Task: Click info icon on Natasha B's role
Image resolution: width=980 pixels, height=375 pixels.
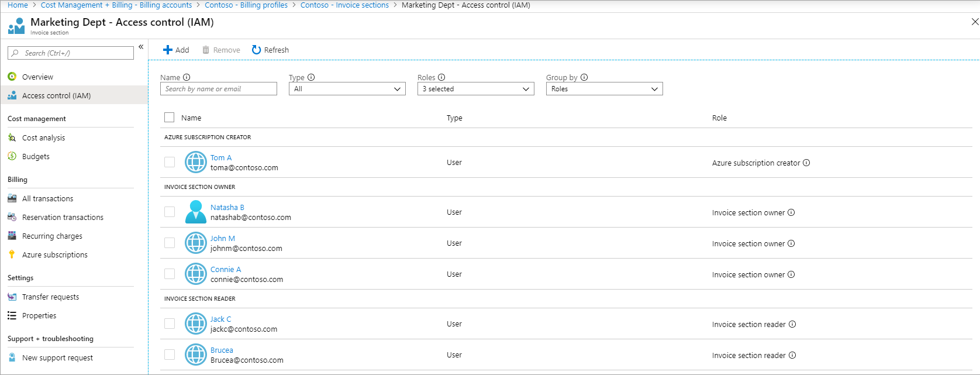Action: point(791,212)
